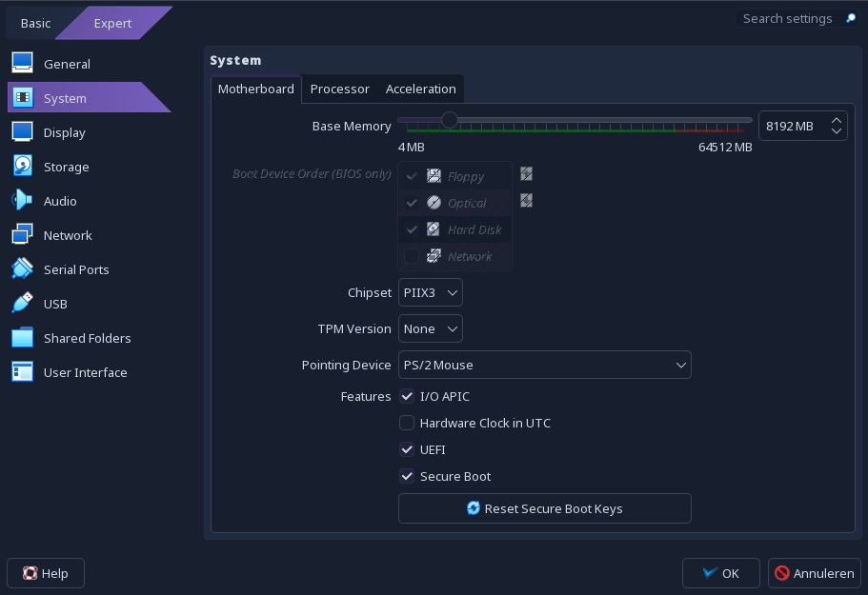Viewport: 868px width, 595px height.
Task: Toggle the Hard Disk boot checkbox
Action: (412, 229)
